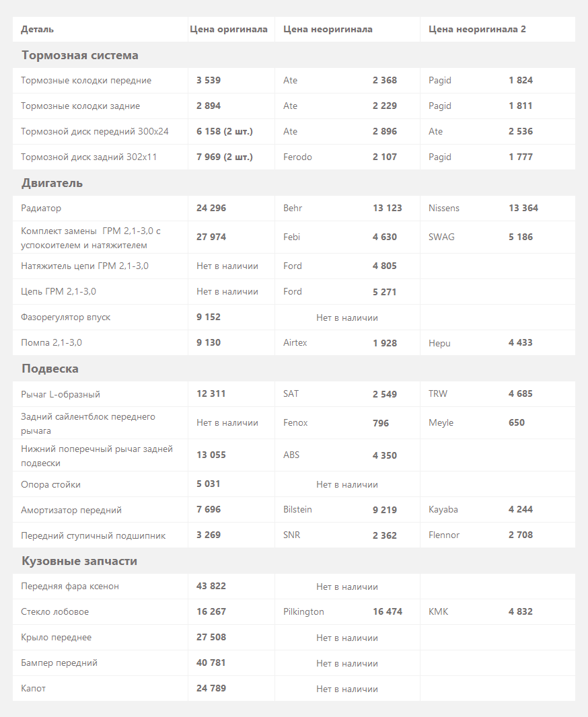Select the "Двигатель" section heading
This screenshot has width=588, height=717.
(x=52, y=184)
